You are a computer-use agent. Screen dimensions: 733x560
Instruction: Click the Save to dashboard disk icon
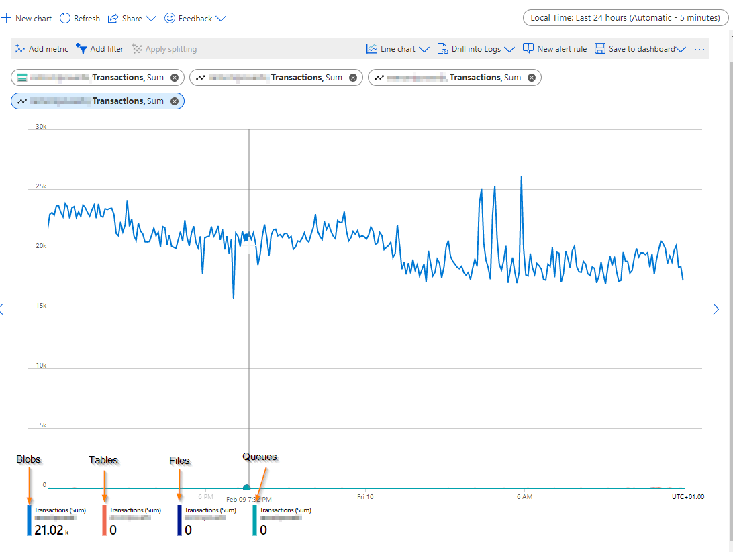[600, 48]
